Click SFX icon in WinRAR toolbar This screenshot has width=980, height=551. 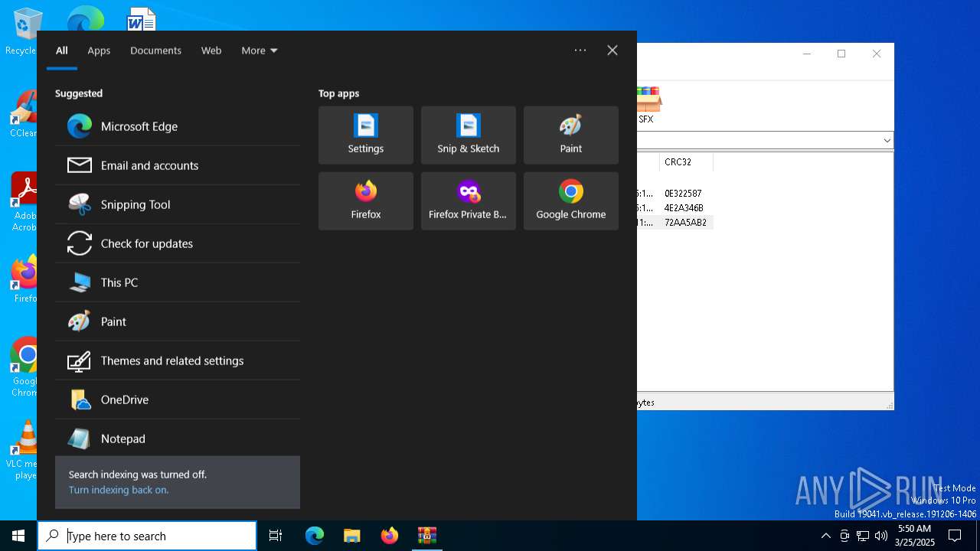pos(648,105)
